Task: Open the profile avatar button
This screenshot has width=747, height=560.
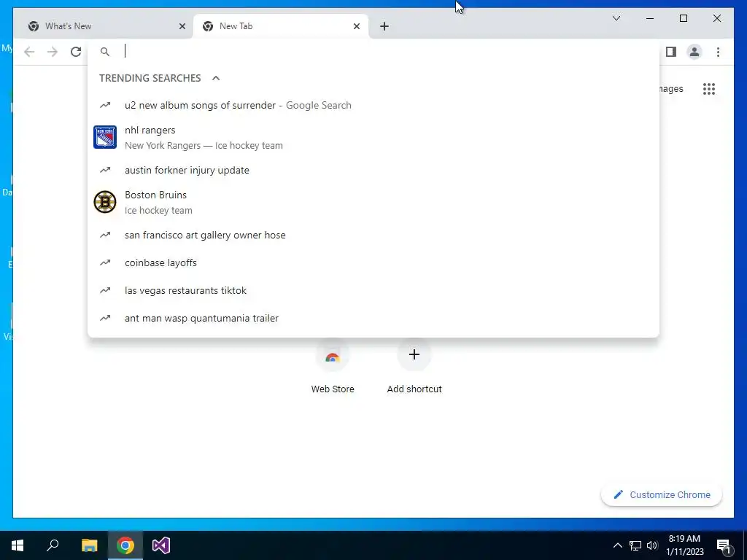Action: [694, 52]
